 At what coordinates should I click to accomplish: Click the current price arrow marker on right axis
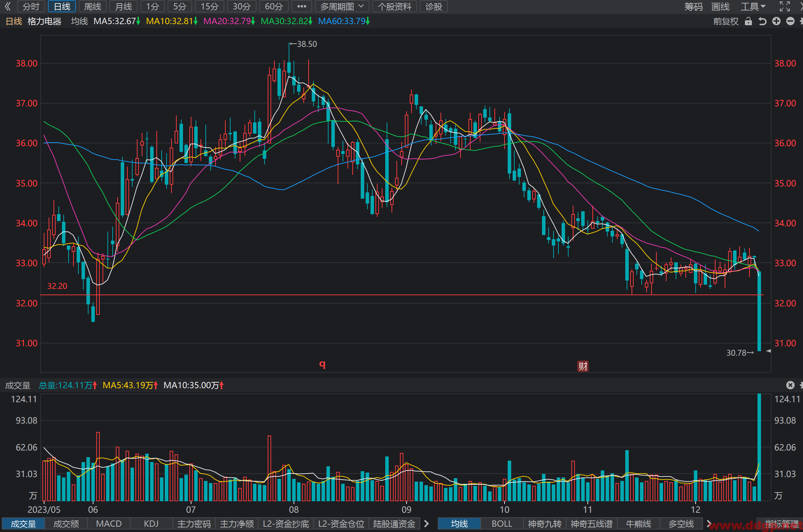(x=768, y=351)
